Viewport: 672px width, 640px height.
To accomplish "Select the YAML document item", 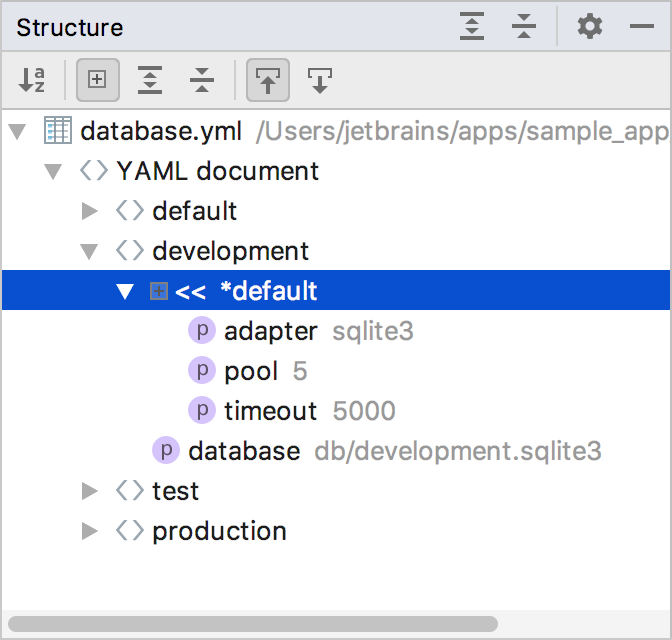I will point(218,171).
